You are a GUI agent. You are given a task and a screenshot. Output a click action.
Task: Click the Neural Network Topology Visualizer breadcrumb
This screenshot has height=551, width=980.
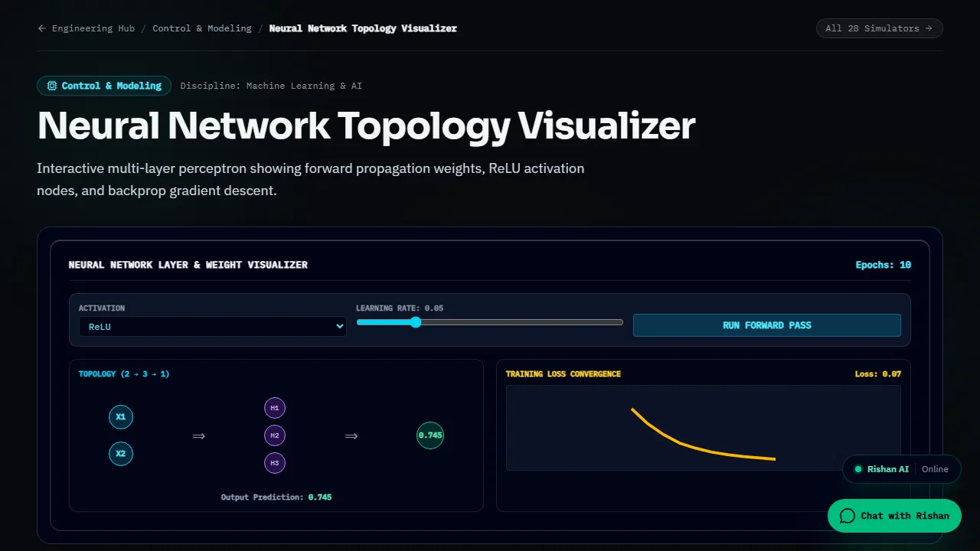pyautogui.click(x=363, y=28)
